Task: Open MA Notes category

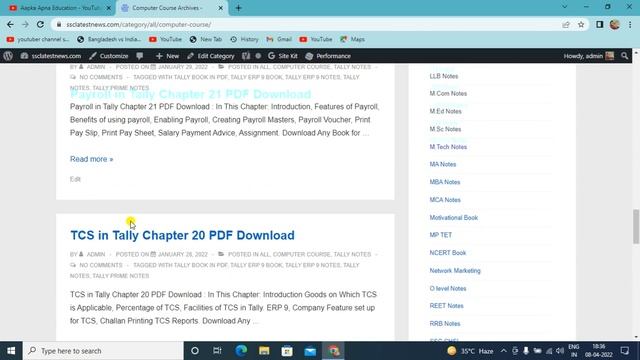Action: coord(443,164)
